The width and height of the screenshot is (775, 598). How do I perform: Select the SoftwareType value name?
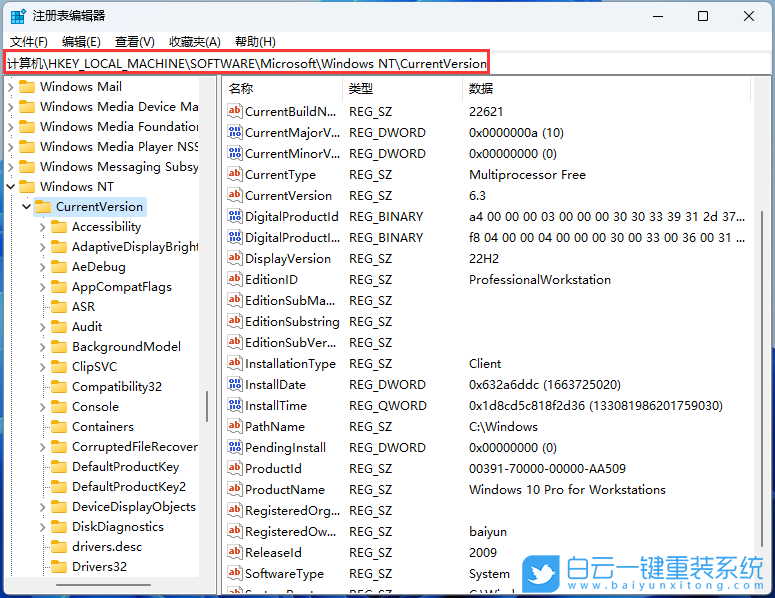click(x=284, y=574)
